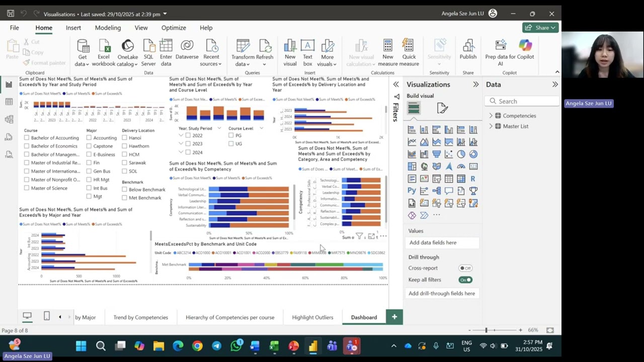Check the Bachelor of Accounting course
The width and height of the screenshot is (644, 362).
(x=27, y=138)
